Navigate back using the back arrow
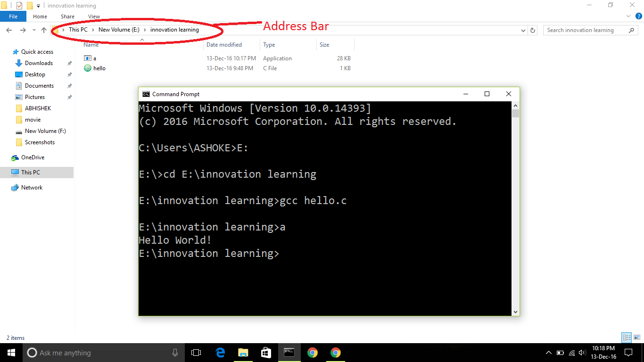This screenshot has height=362, width=644. 9,30
